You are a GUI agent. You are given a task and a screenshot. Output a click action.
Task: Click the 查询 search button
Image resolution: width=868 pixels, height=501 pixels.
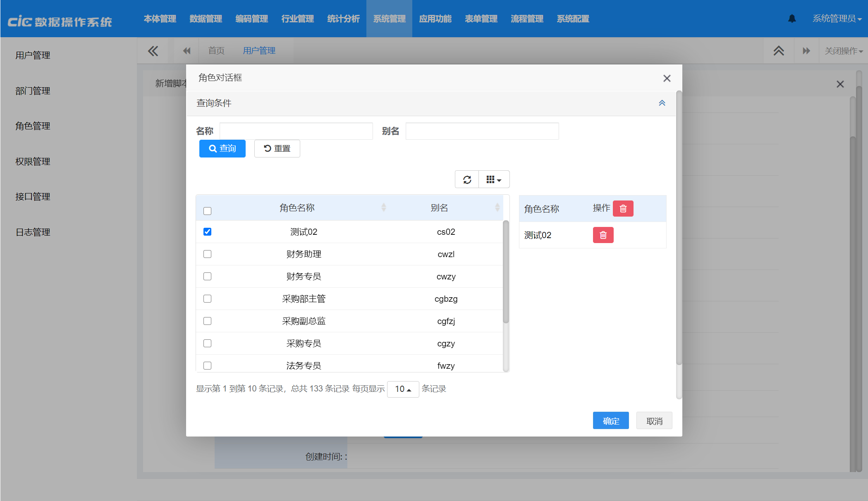222,148
